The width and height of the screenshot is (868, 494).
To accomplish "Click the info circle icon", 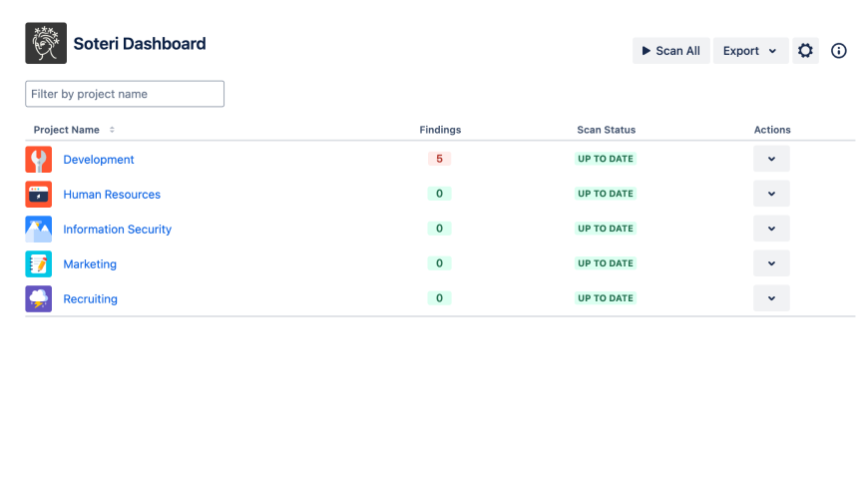I will click(839, 51).
